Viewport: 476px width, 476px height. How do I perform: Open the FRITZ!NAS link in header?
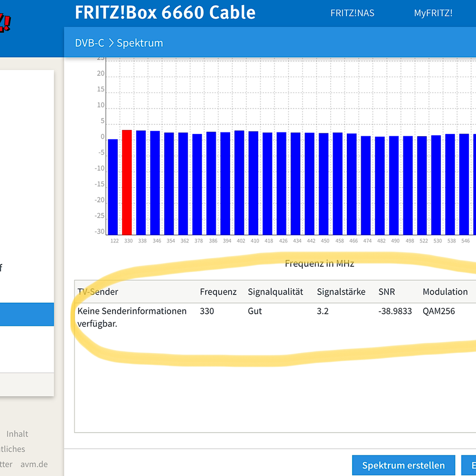[x=352, y=13]
